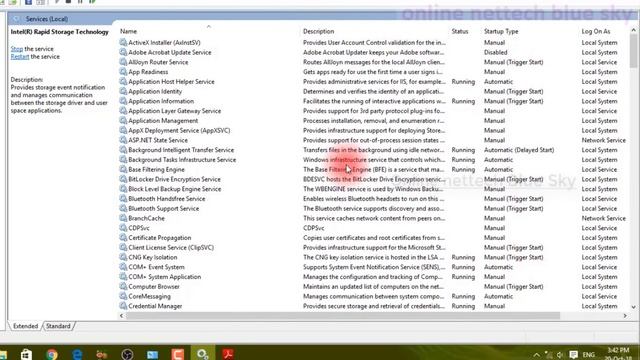
Task: Click the Automatic (Delayed Start) startup type cell
Action: (519, 150)
